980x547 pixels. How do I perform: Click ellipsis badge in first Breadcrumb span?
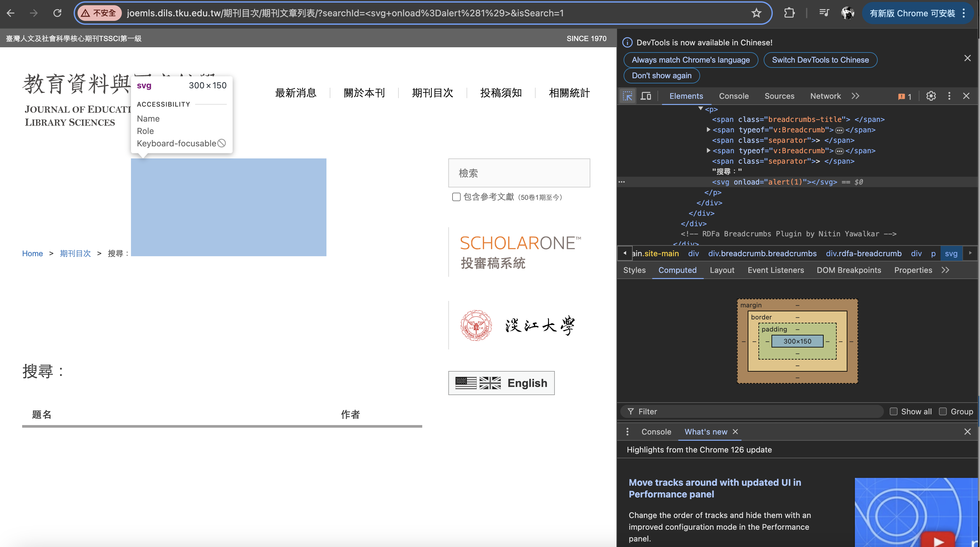point(839,130)
